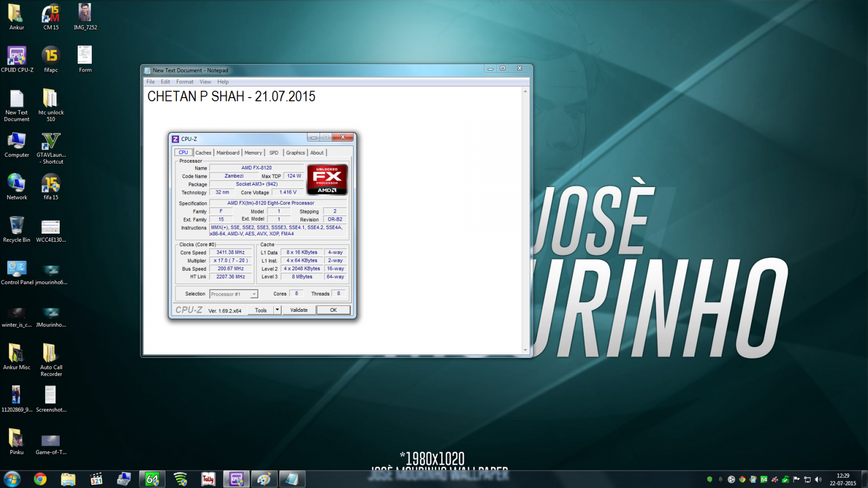Open the Format menu in Notepad
868x488 pixels.
point(184,82)
